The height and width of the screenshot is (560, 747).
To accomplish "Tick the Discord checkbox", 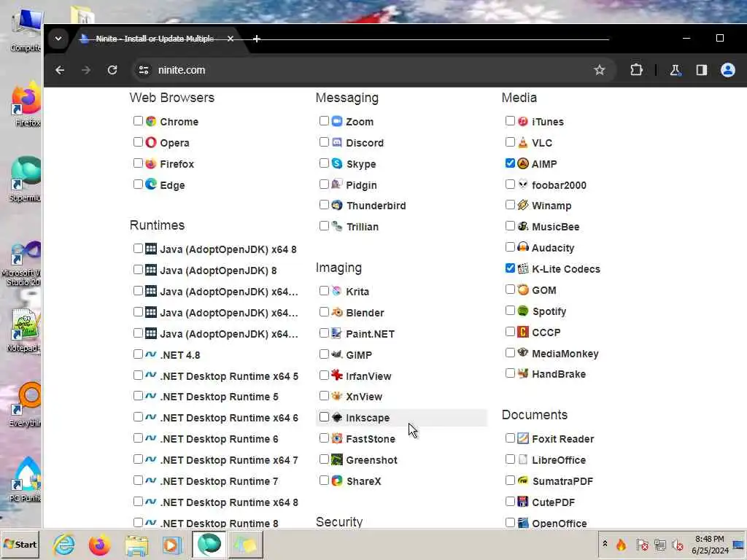I will tap(325, 142).
